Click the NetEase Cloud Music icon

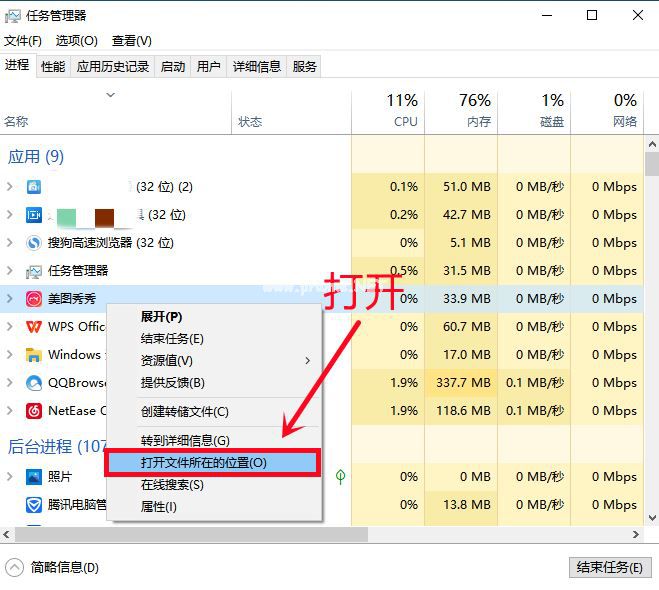(x=34, y=411)
